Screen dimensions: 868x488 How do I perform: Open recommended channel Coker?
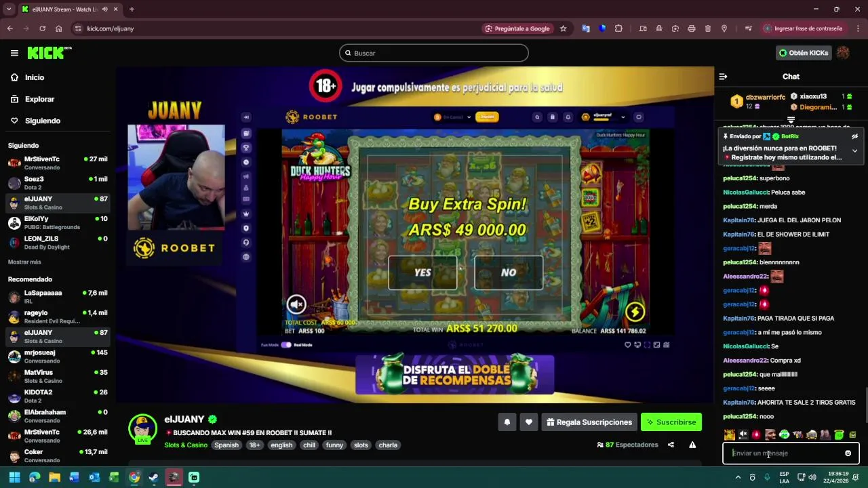(x=58, y=455)
